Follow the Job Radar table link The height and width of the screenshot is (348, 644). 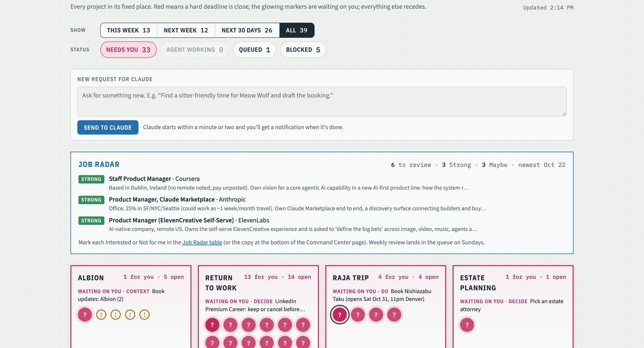pos(202,242)
